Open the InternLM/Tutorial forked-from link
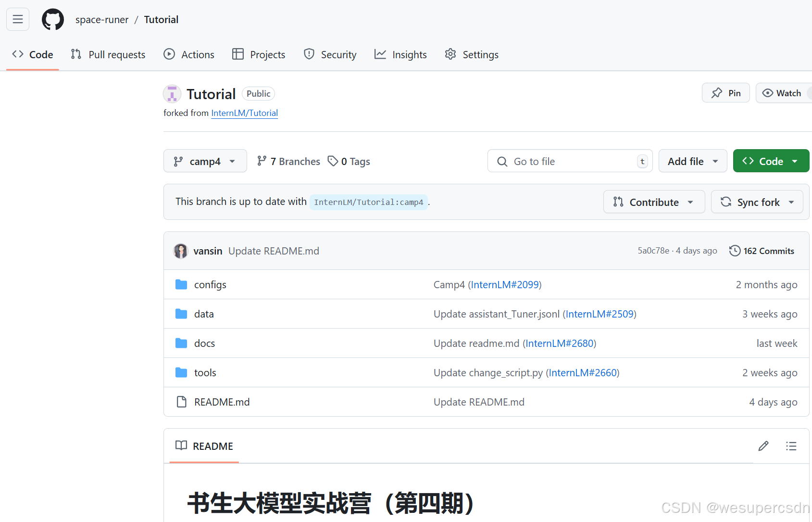This screenshot has height=522, width=812. (x=245, y=113)
